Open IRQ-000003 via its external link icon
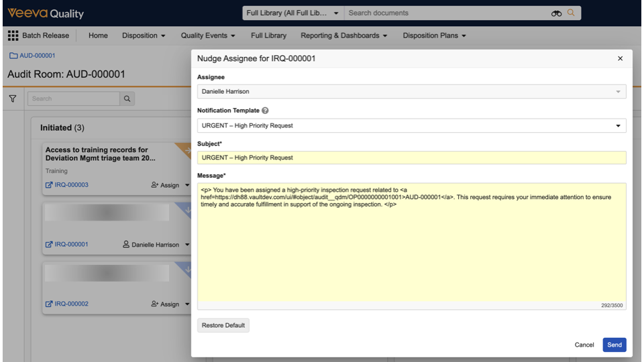 click(x=49, y=185)
